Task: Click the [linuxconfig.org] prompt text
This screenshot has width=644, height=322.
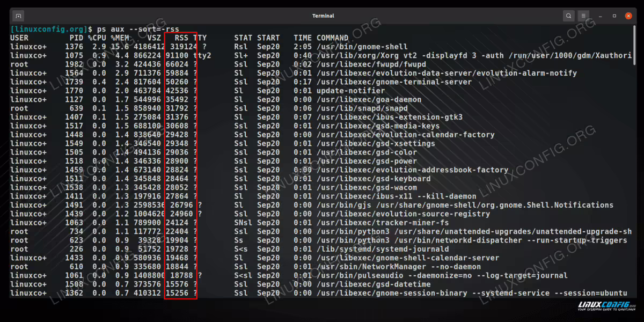Action: click(x=49, y=29)
